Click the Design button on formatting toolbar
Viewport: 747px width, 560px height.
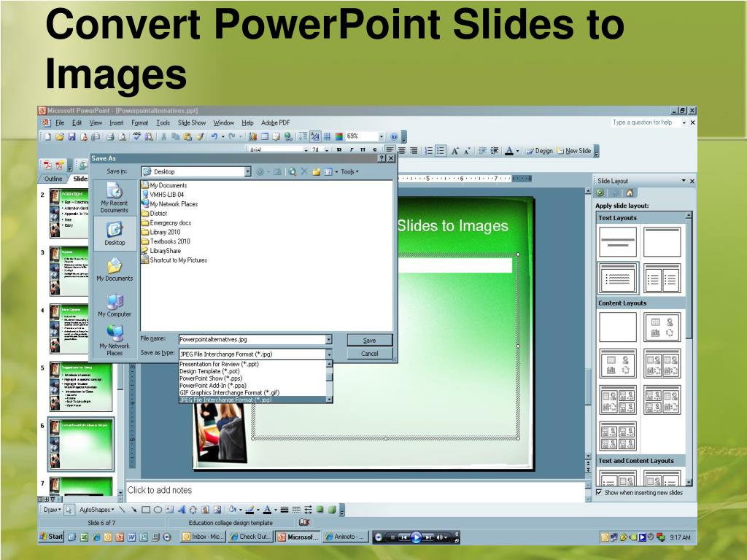539,151
